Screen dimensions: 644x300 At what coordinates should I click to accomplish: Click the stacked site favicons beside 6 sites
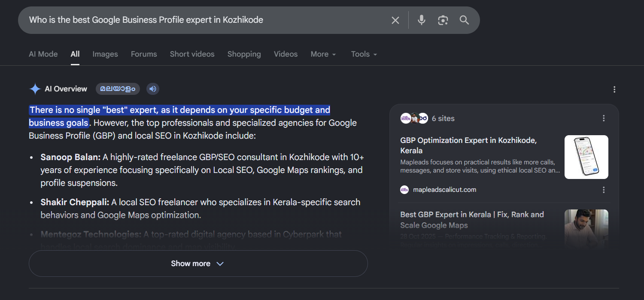click(x=414, y=118)
